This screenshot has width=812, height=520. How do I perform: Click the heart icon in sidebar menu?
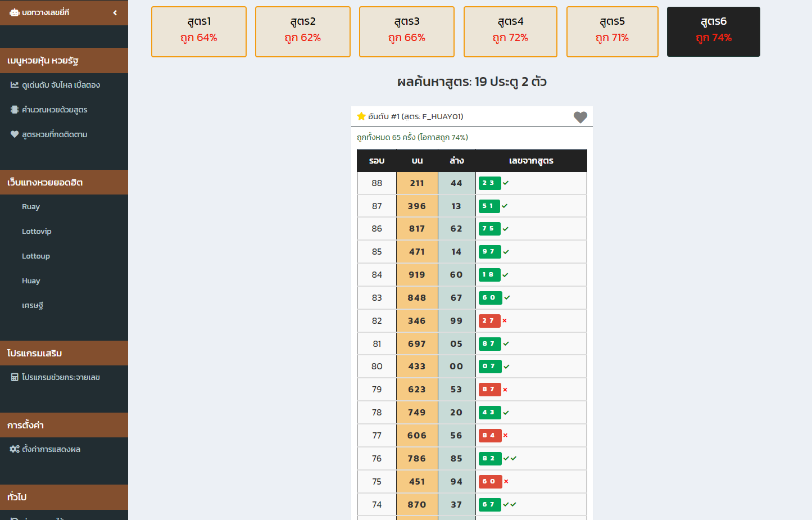pos(15,134)
